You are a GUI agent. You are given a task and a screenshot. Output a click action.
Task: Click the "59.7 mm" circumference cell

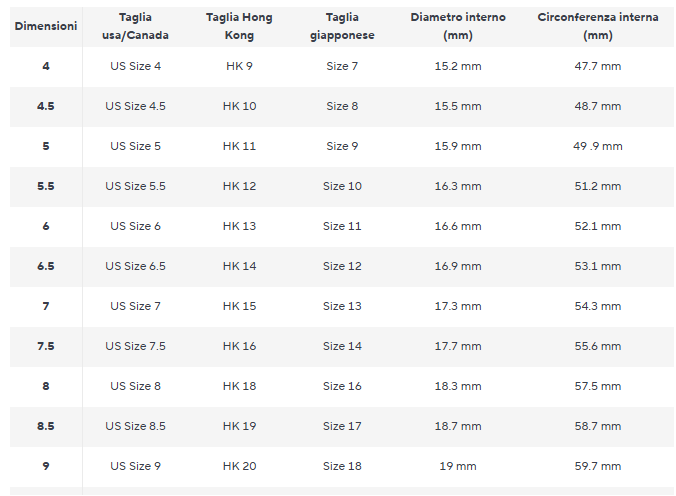597,466
